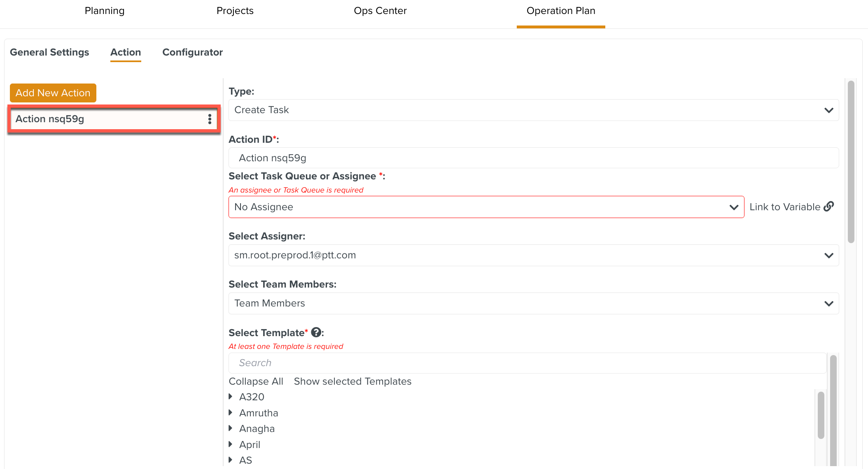Expand the April template group
Screen dimensions: 868x469
231,444
